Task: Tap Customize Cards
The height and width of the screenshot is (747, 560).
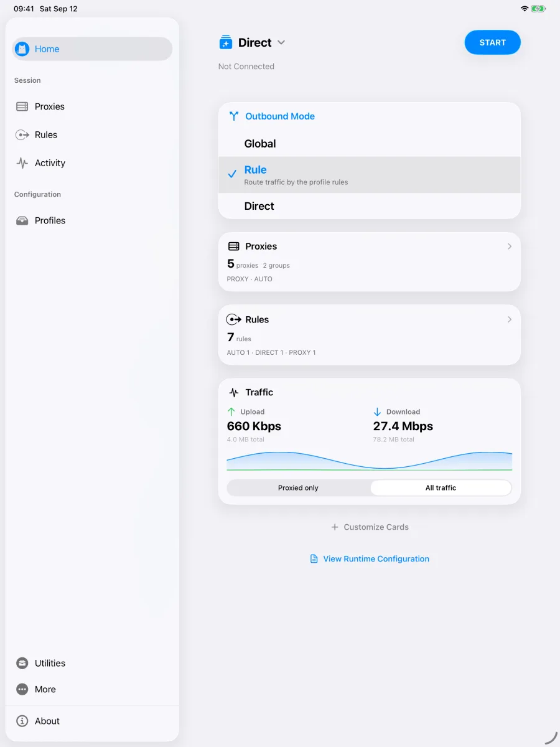Action: (370, 527)
